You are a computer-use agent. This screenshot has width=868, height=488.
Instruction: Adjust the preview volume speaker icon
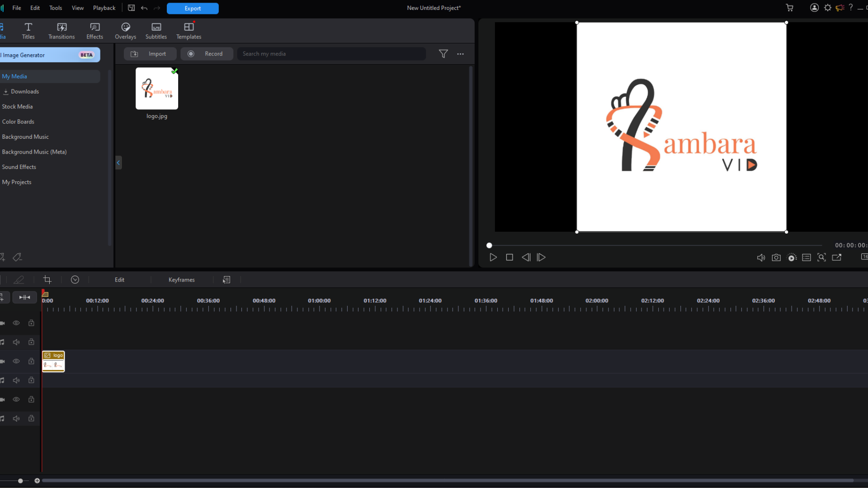point(761,258)
